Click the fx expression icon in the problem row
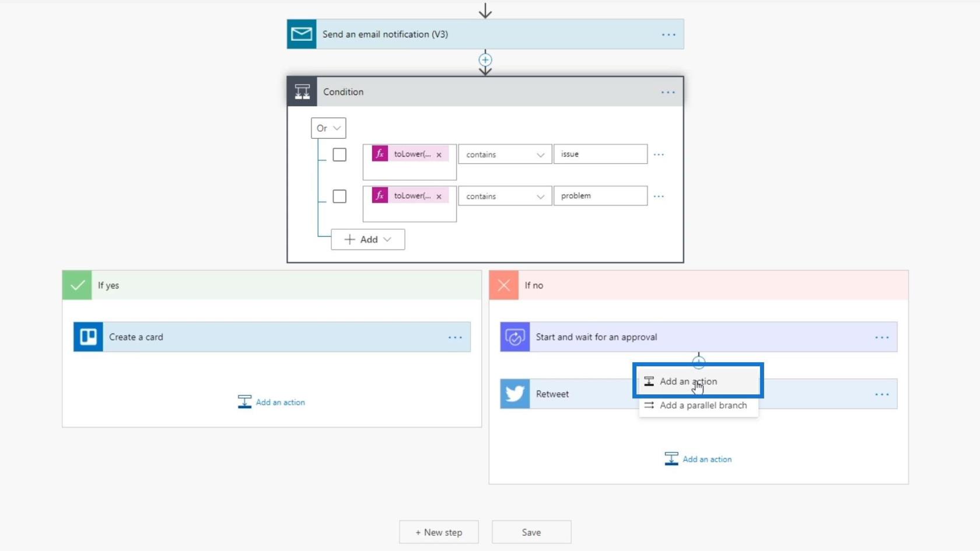The height and width of the screenshot is (551, 980). (x=380, y=195)
